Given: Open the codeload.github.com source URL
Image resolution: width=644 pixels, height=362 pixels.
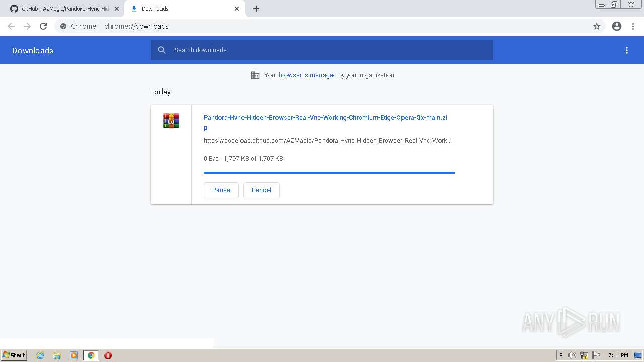Looking at the screenshot, I should (328, 141).
